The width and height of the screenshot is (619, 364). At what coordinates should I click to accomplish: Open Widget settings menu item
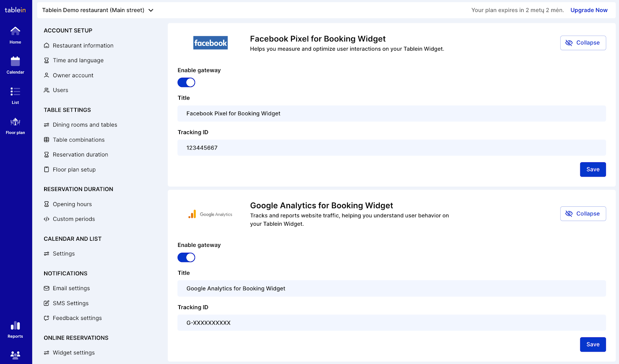pyautogui.click(x=74, y=353)
